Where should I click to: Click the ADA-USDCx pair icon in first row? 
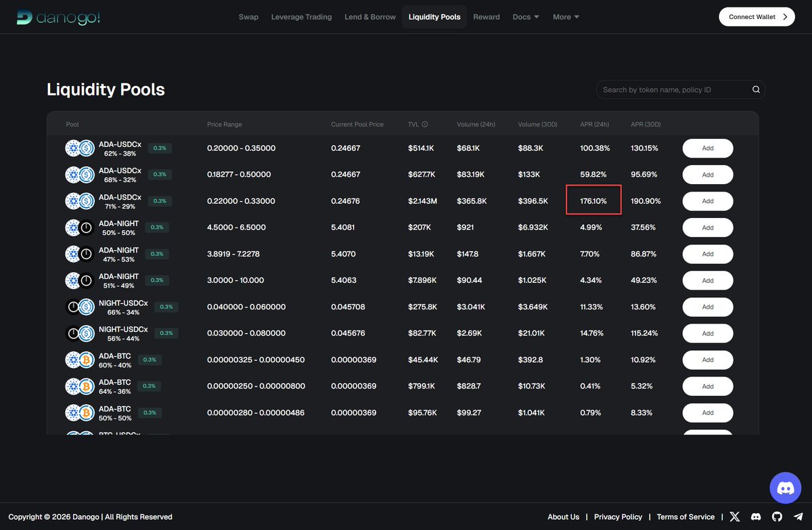coord(79,148)
